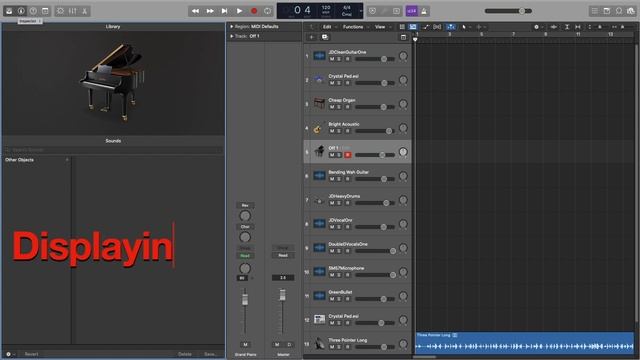Open the left-click pointer tool menu
This screenshot has height=360, width=640.
465,27
